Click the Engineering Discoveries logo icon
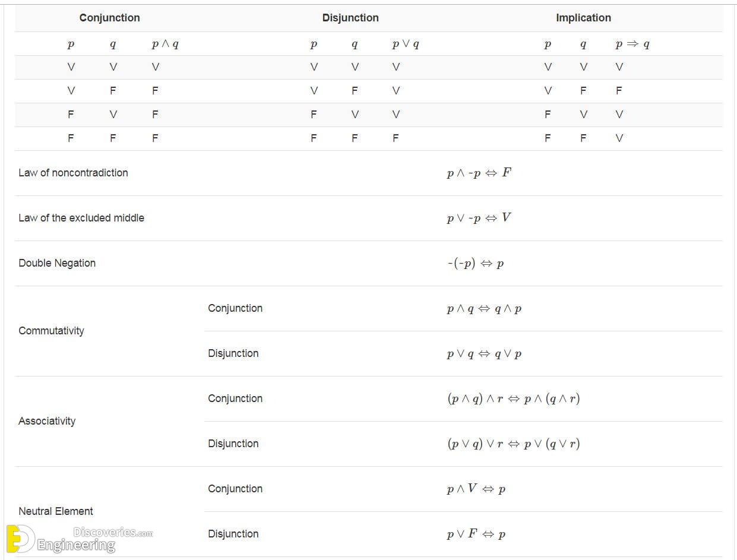 tap(19, 539)
